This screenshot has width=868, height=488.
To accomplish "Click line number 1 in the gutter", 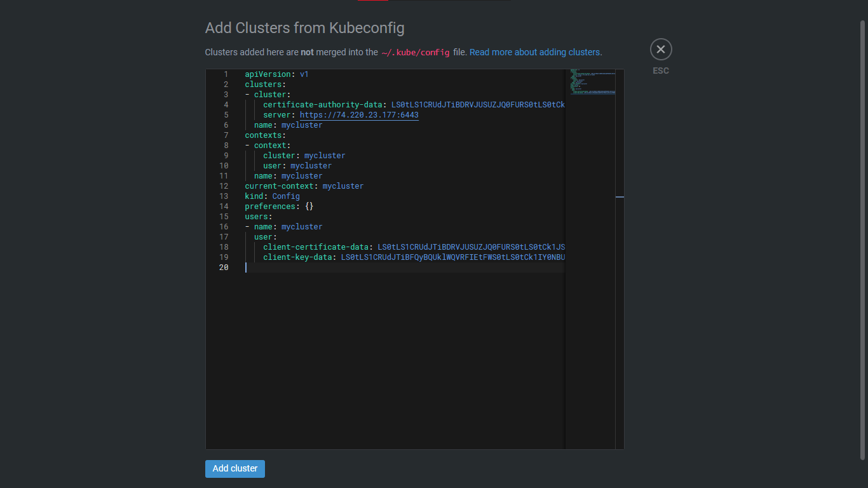I will click(x=226, y=74).
